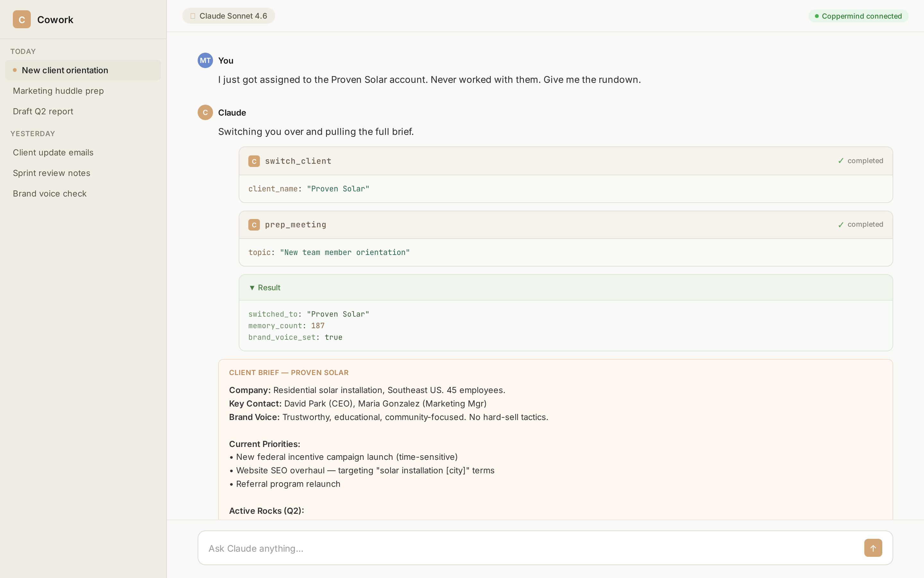Image resolution: width=924 pixels, height=578 pixels.
Task: Collapse the Result section triangle
Action: [x=252, y=288]
